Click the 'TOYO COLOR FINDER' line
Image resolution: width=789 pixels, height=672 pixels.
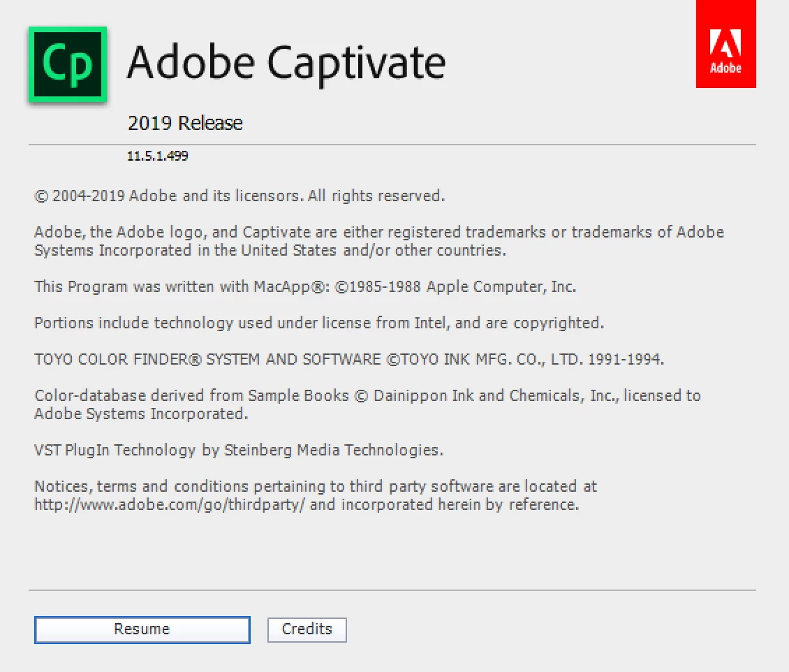(349, 360)
